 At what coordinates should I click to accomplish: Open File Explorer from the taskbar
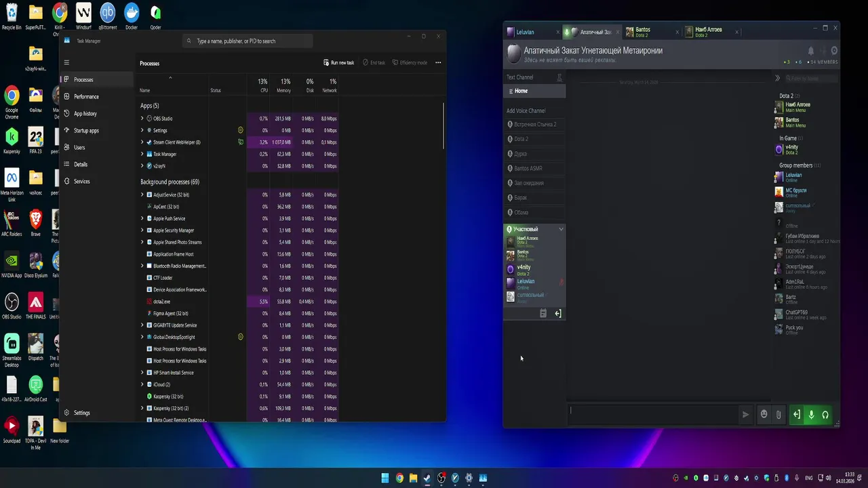(x=413, y=478)
